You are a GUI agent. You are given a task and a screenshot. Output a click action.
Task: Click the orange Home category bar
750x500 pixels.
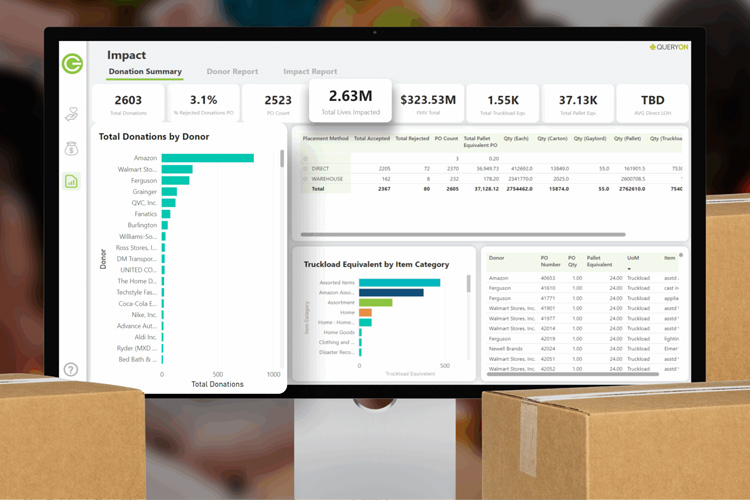click(365, 312)
